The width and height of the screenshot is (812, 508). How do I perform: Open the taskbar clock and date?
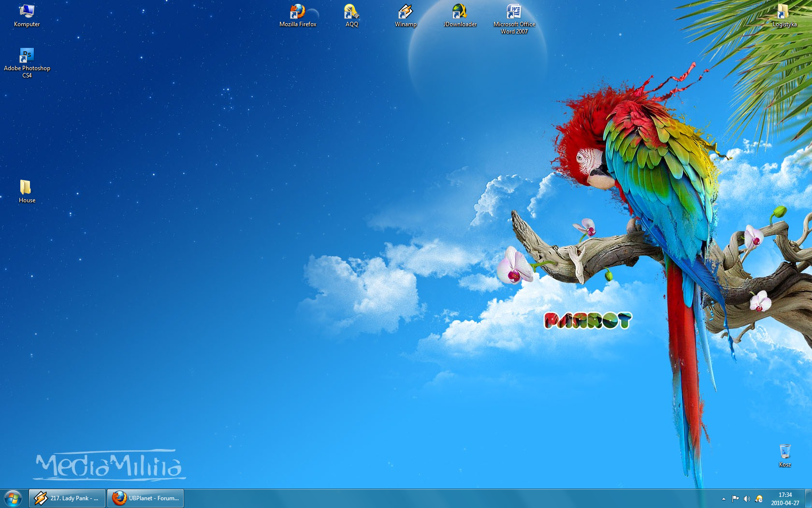click(785, 499)
